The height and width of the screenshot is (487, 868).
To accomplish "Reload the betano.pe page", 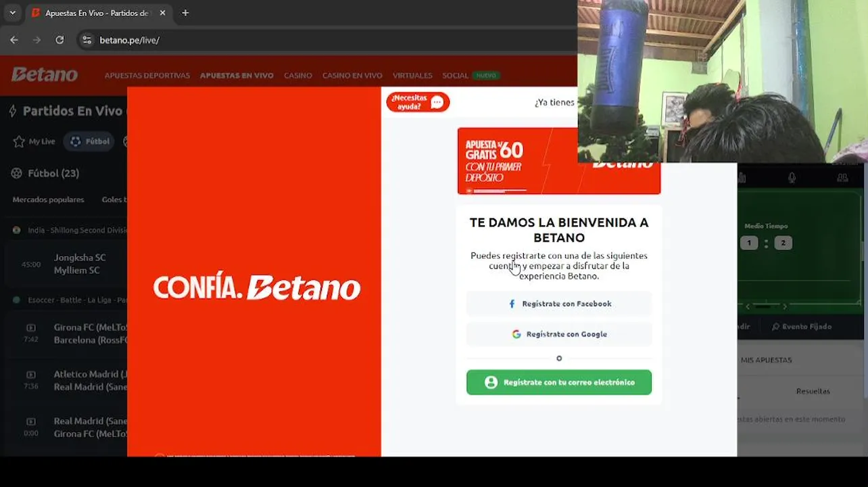I will [59, 40].
